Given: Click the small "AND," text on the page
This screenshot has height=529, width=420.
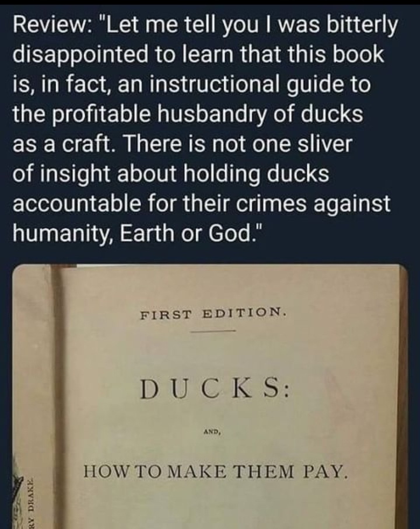Looking at the screenshot, I should (x=212, y=431).
